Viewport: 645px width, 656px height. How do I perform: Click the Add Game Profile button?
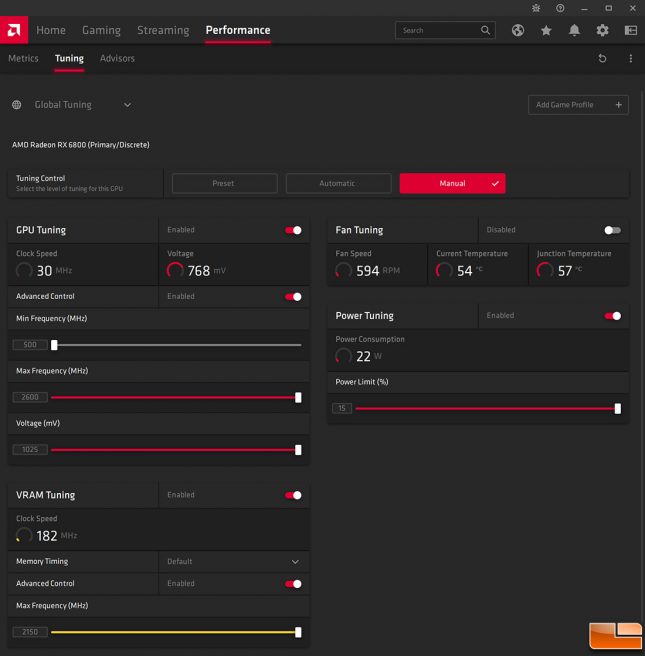(x=578, y=105)
